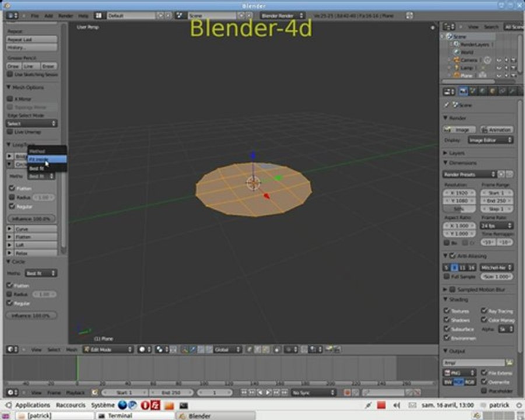The image size is (525, 420).
Task: Toggle 3D manipulator widget icon
Action: (x=185, y=349)
